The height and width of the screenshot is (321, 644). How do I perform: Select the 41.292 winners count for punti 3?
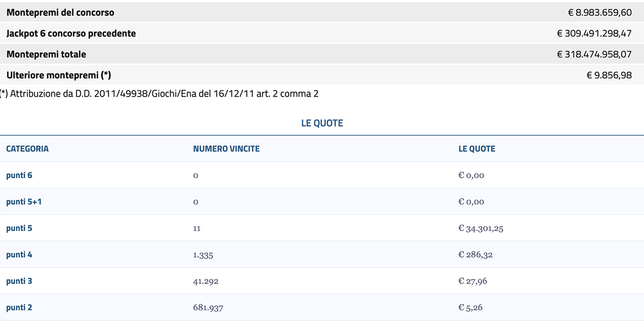206,281
